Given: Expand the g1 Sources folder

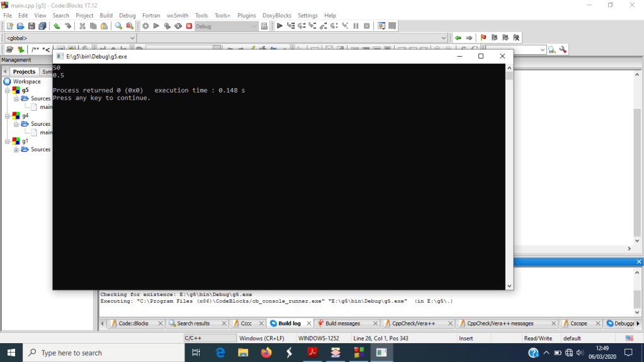Looking at the screenshot, I should pos(16,149).
